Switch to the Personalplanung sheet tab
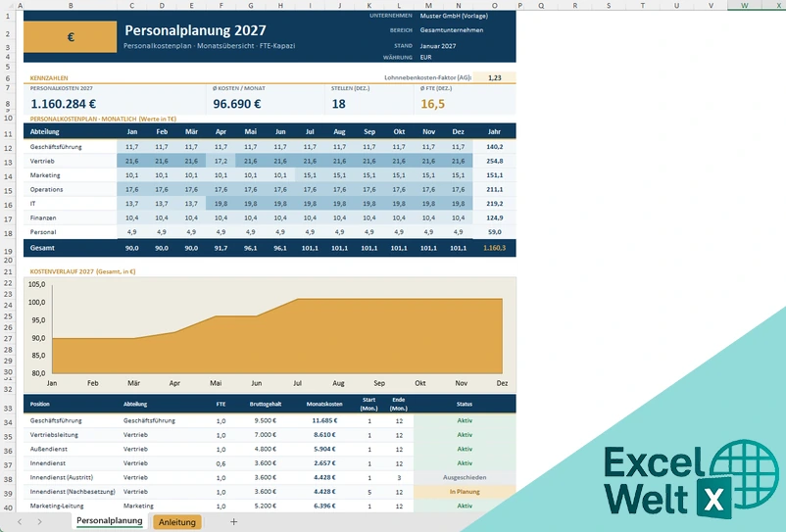 pyautogui.click(x=110, y=521)
